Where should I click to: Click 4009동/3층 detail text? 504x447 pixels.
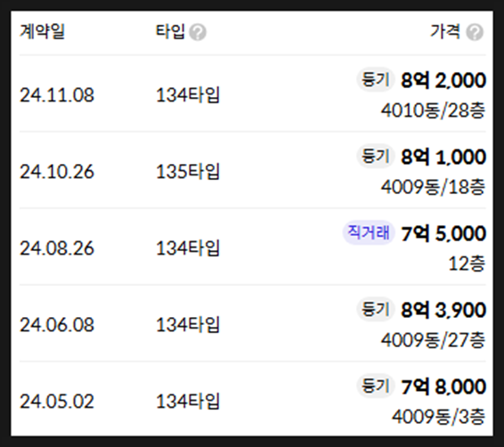(x=438, y=417)
